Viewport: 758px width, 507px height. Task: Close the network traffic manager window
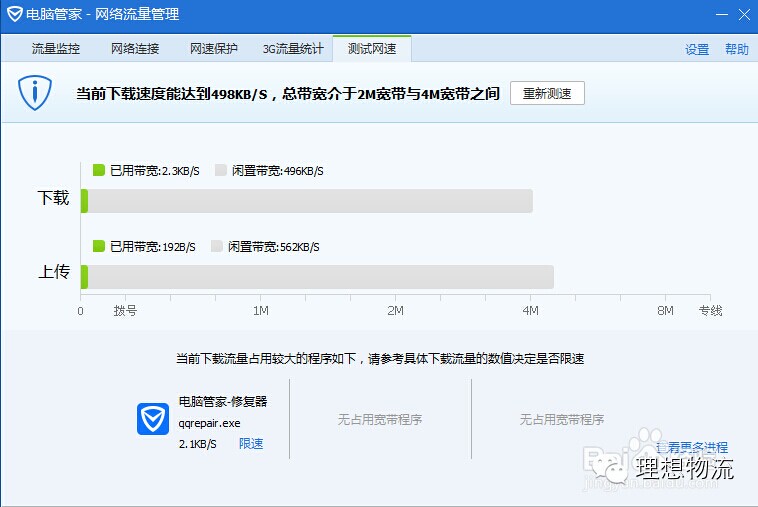pyautogui.click(x=741, y=14)
